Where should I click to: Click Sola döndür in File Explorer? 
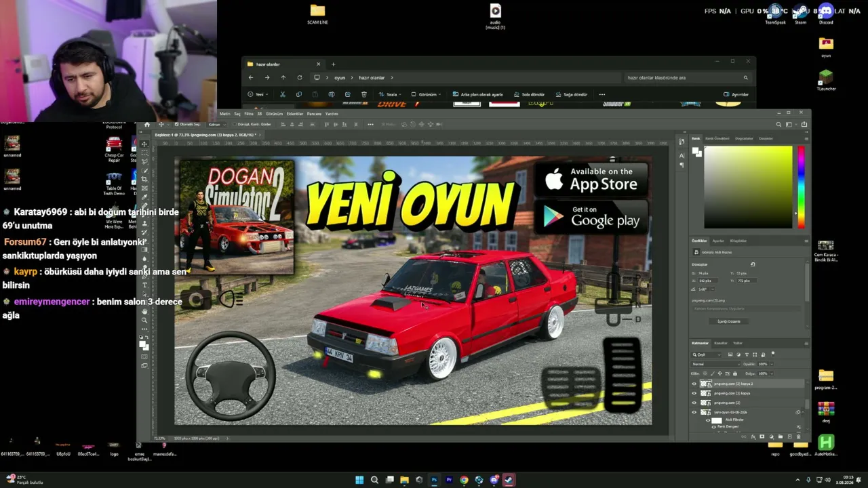530,95
